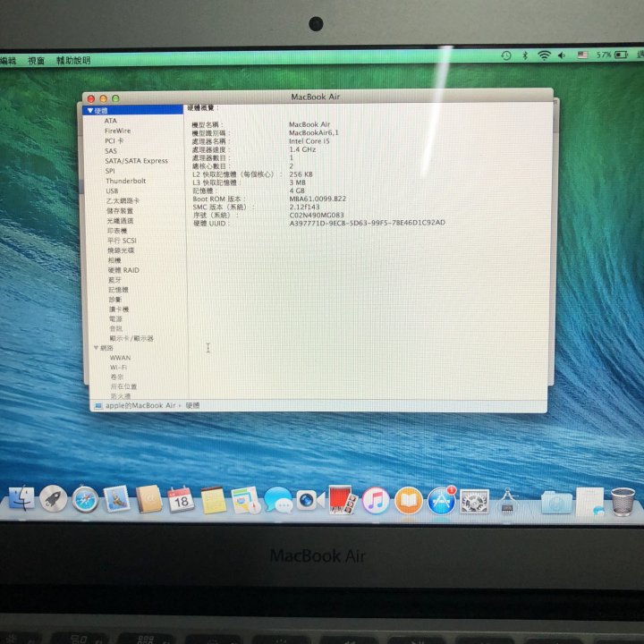This screenshot has width=644, height=644.
Task: Open System Preferences gear icon
Action: pyautogui.click(x=474, y=501)
